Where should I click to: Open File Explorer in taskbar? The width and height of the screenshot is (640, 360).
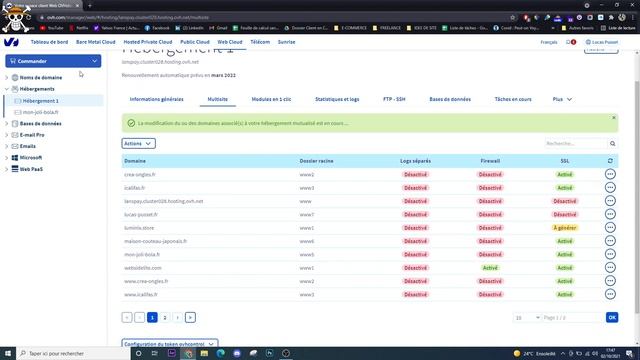pos(204,353)
